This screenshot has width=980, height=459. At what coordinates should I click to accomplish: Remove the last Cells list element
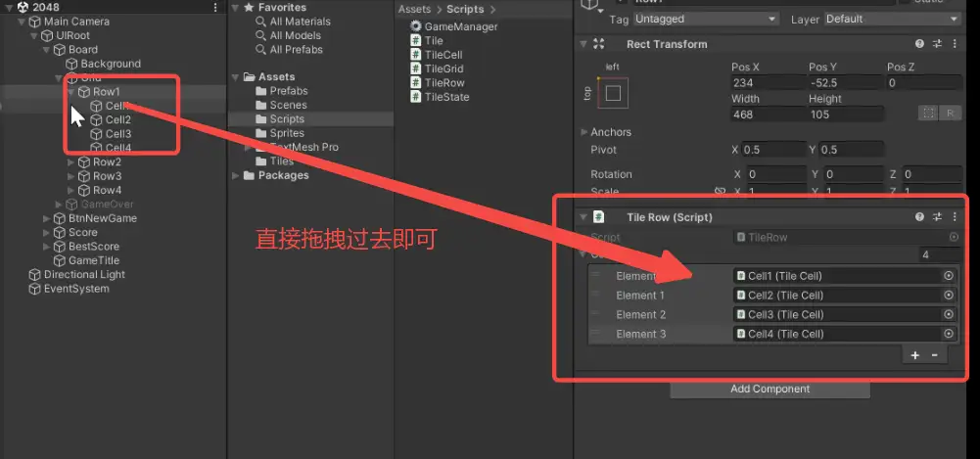pyautogui.click(x=934, y=355)
